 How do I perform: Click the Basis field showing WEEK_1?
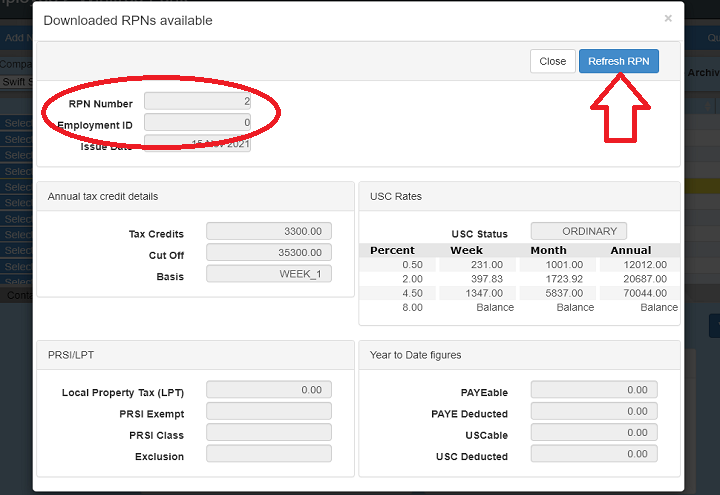click(268, 274)
